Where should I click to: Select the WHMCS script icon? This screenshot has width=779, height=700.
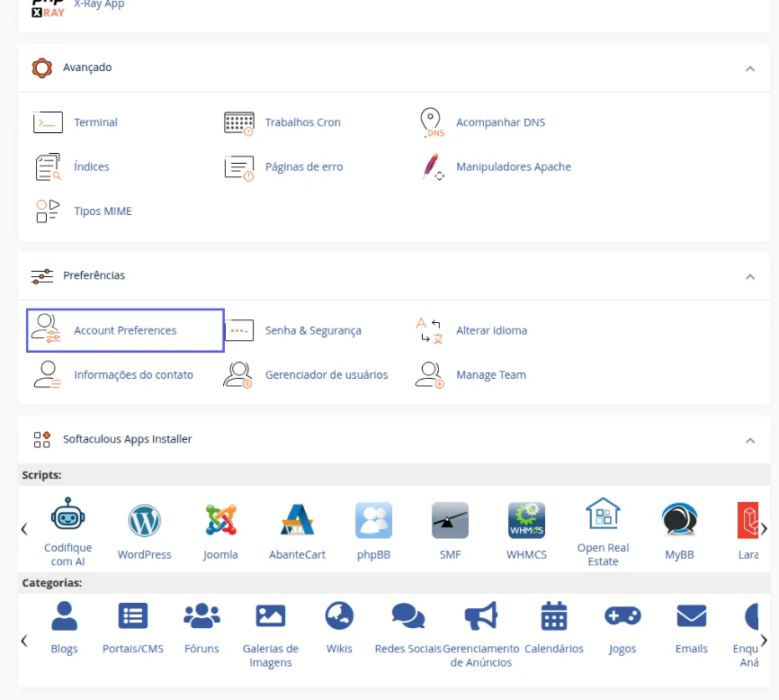point(526,520)
